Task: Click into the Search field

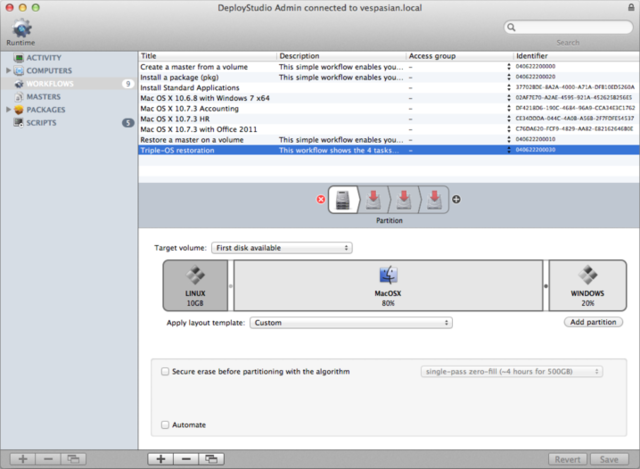Action: 568,27
